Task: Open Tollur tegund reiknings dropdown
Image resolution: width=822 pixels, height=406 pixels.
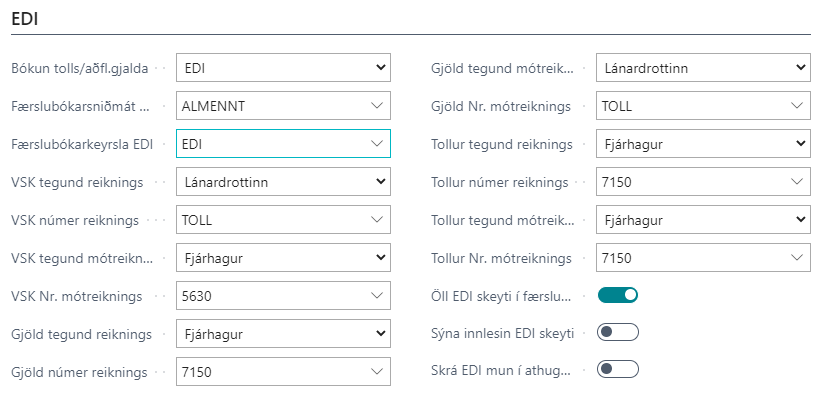Action: 703,144
